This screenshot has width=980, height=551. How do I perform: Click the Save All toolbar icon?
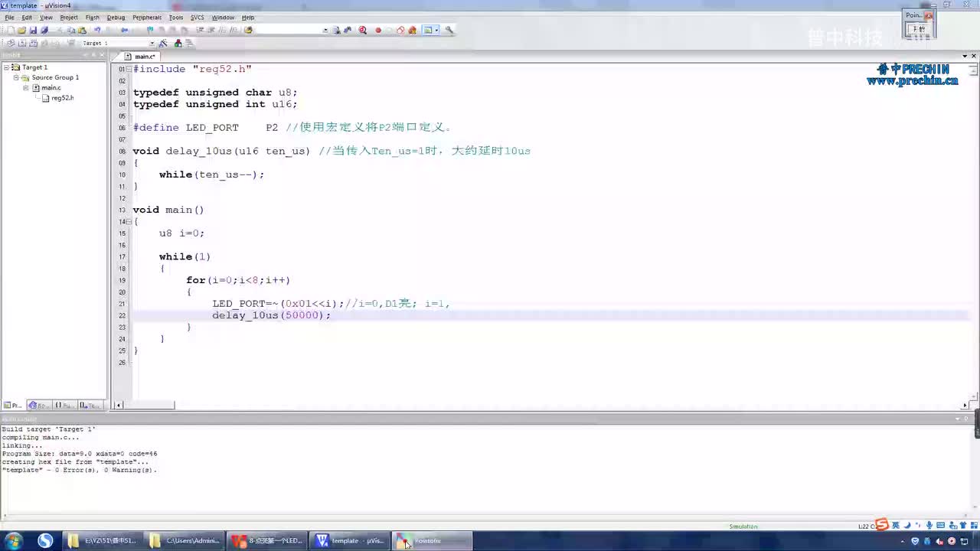(44, 30)
